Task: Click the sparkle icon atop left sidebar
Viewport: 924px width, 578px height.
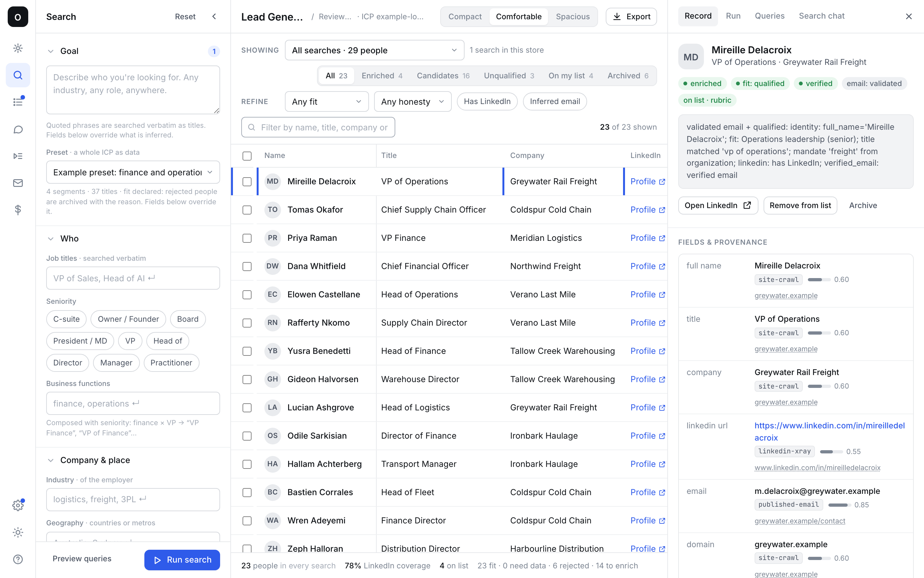Action: point(18,48)
